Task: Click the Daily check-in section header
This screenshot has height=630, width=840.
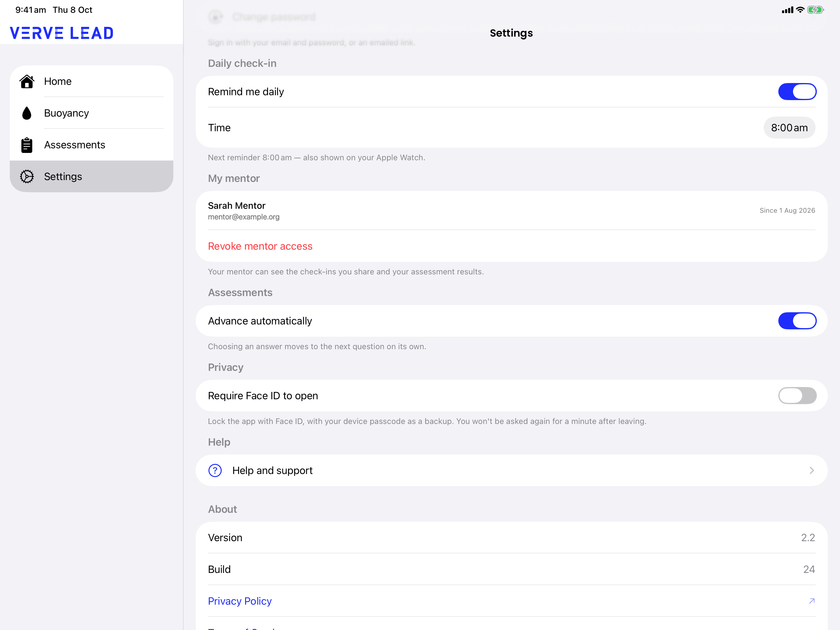Action: point(242,63)
